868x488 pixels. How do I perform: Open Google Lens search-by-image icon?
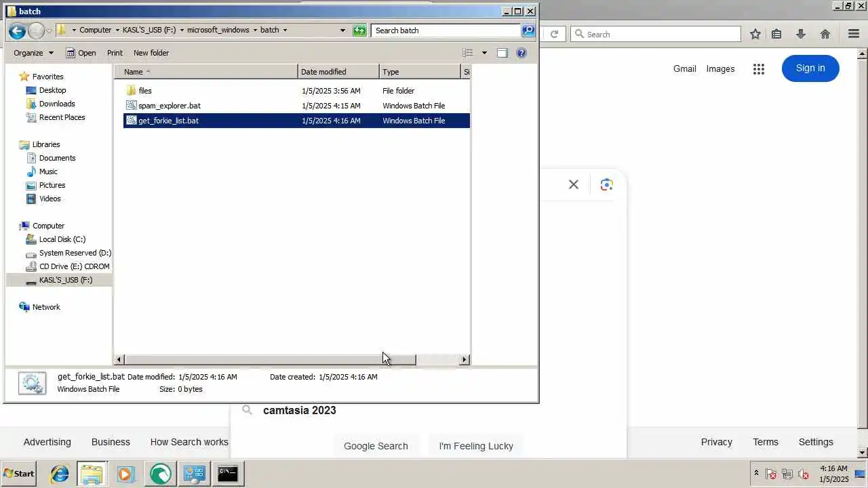(x=606, y=184)
